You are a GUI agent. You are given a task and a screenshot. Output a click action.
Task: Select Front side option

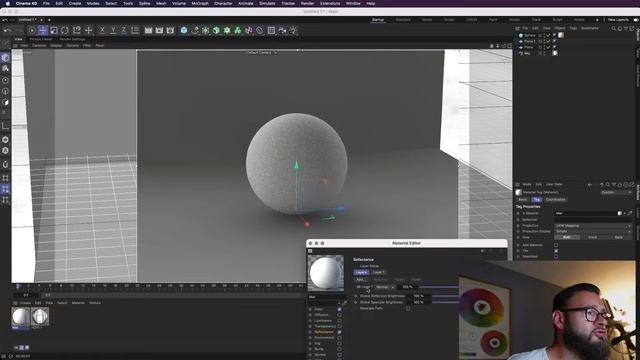tap(593, 237)
